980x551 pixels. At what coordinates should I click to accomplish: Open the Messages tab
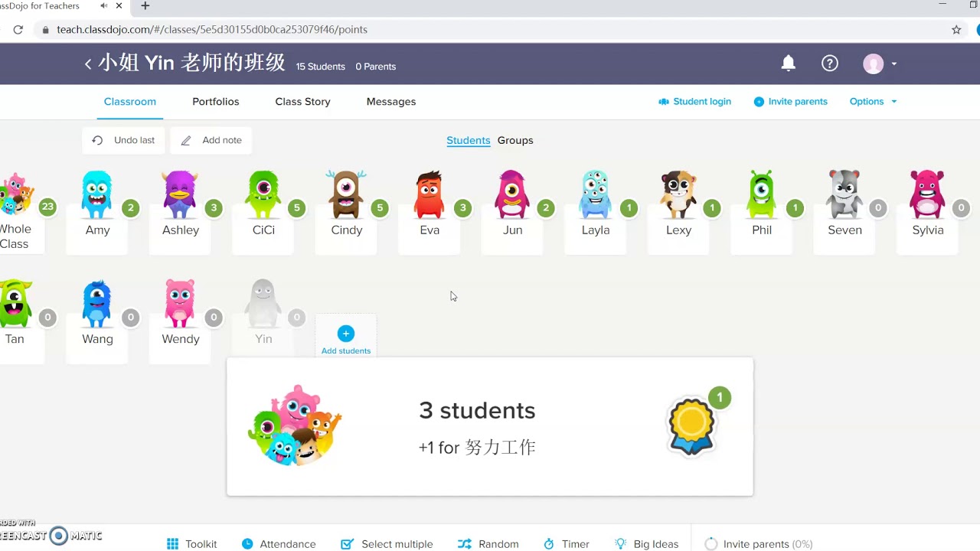[x=391, y=102]
